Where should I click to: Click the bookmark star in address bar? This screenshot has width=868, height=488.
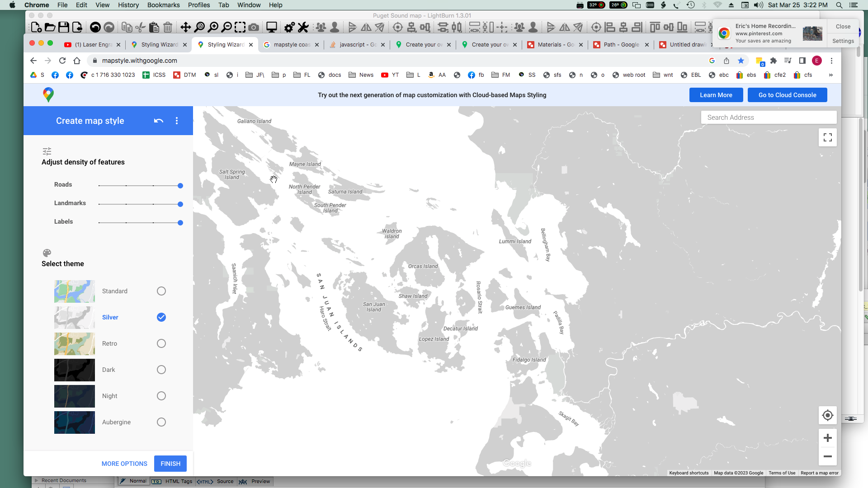tap(741, 61)
